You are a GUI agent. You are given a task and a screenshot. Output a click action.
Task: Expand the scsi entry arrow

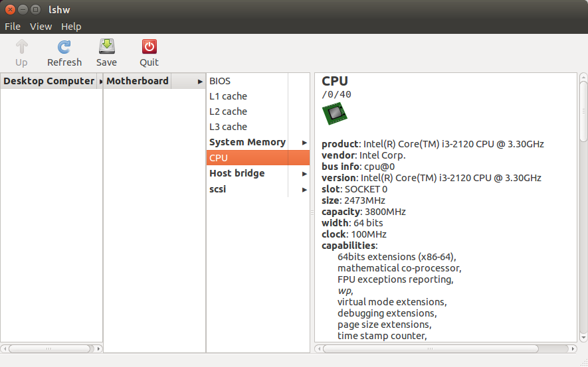point(304,190)
